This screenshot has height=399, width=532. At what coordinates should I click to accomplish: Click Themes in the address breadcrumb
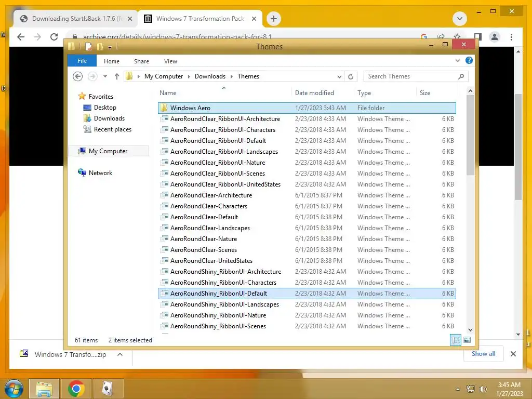pos(248,76)
